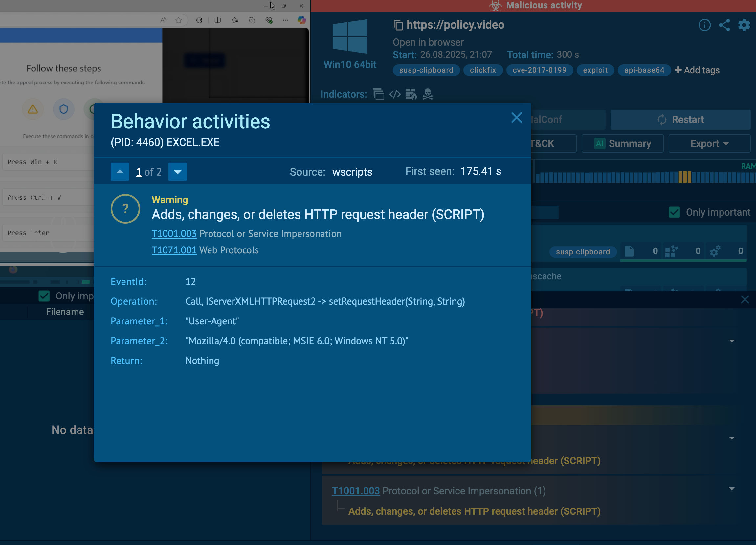Open the AI Summary tab
The height and width of the screenshot is (545, 756).
click(622, 144)
